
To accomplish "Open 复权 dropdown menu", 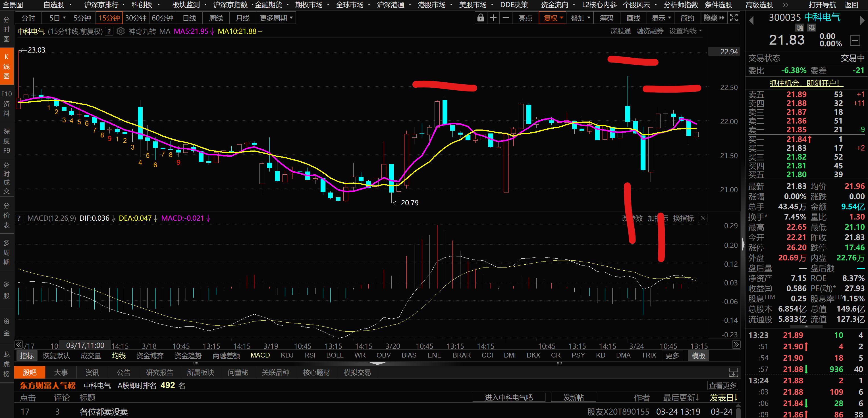I will click(x=553, y=18).
